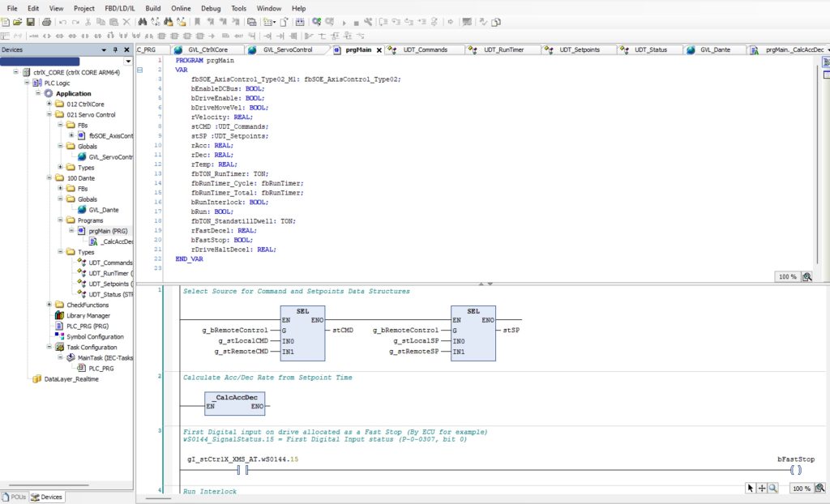This screenshot has width=830, height=504.
Task: Collapse the VAR block fold marker
Action: [x=139, y=70]
